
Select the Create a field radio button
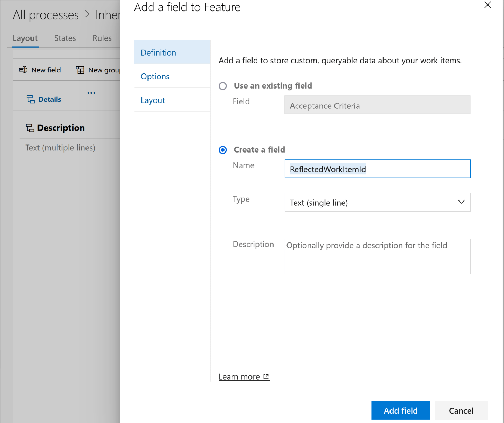(x=222, y=150)
